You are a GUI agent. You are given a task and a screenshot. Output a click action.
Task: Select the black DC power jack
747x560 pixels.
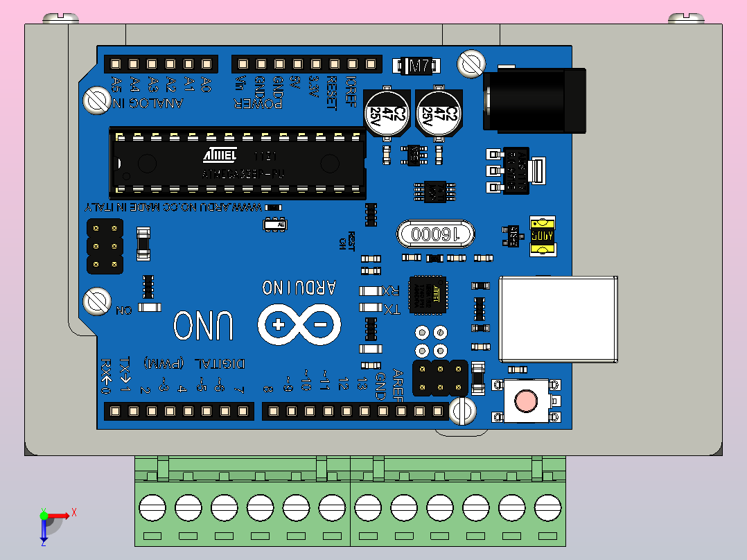pyautogui.click(x=534, y=100)
